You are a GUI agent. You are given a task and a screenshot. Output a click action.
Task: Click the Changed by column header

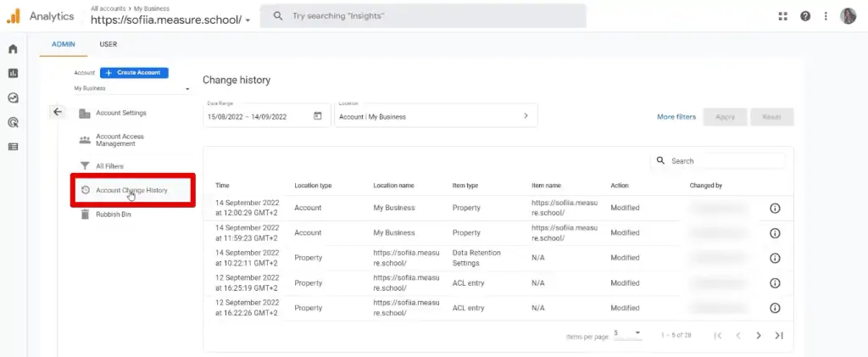coord(706,186)
